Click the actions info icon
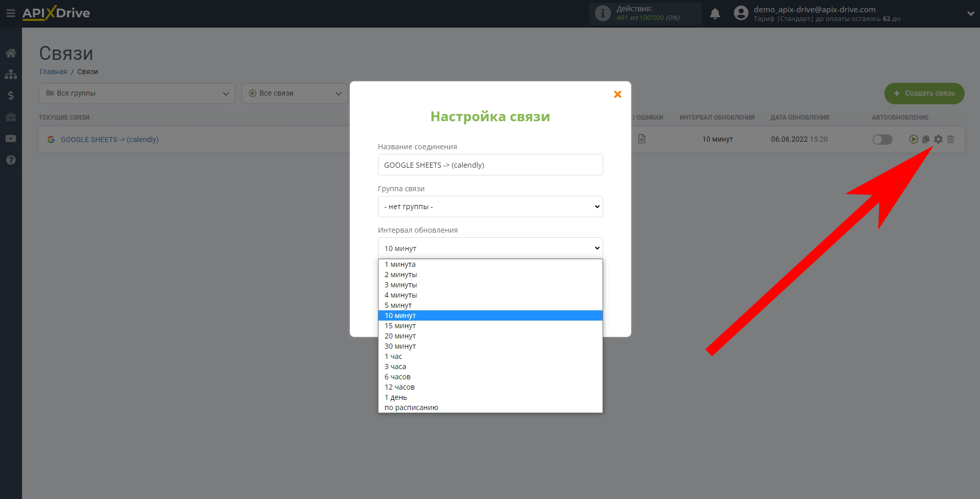Image resolution: width=980 pixels, height=499 pixels. (x=603, y=13)
